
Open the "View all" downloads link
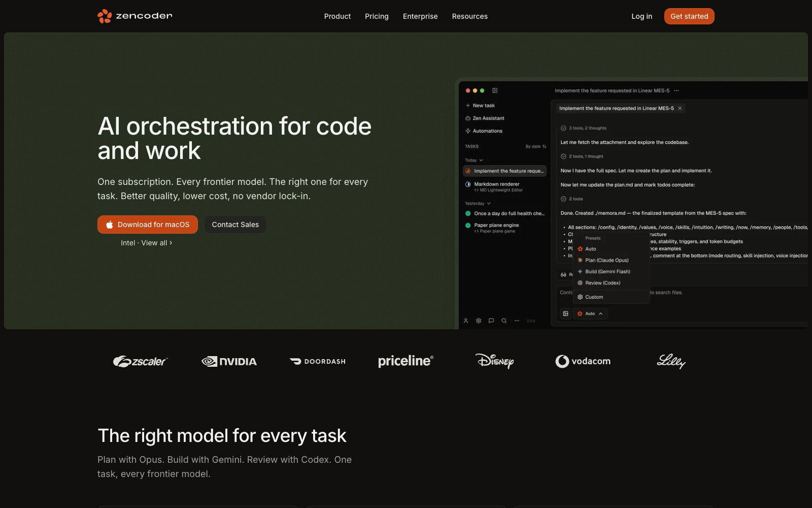[156, 243]
